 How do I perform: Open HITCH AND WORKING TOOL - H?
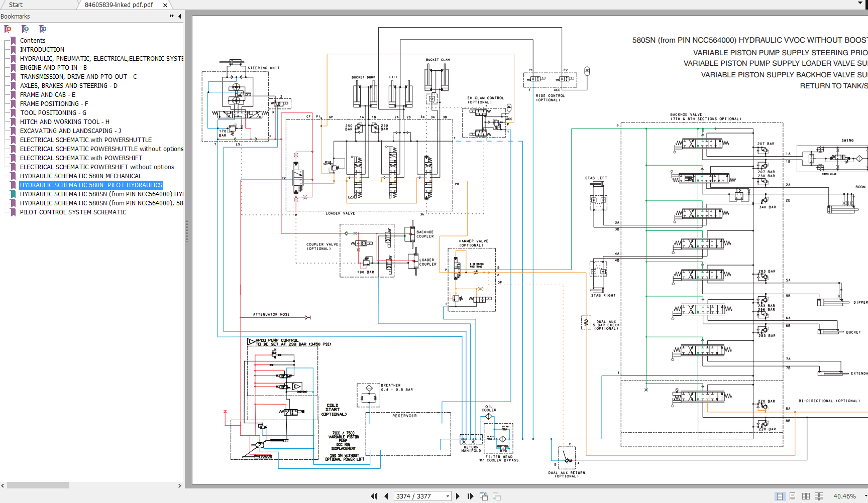tap(65, 122)
